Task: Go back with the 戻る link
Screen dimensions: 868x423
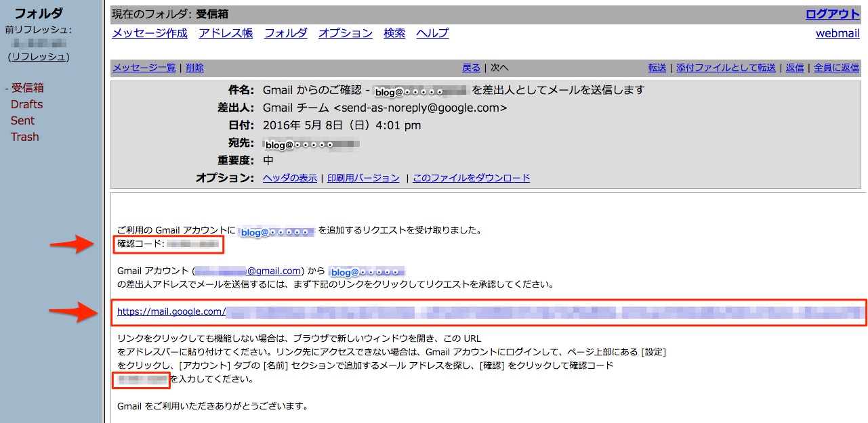Action: (471, 68)
